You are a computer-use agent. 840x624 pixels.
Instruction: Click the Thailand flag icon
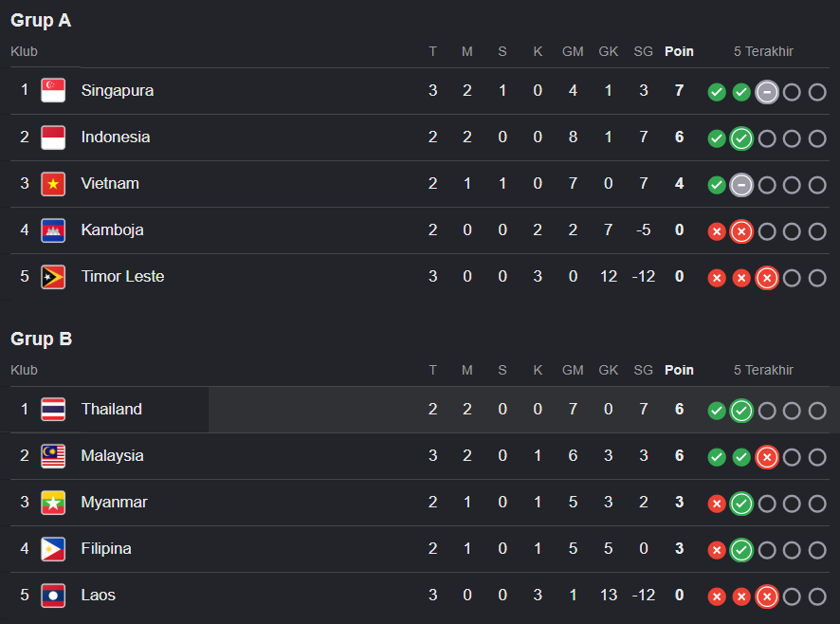tap(53, 410)
